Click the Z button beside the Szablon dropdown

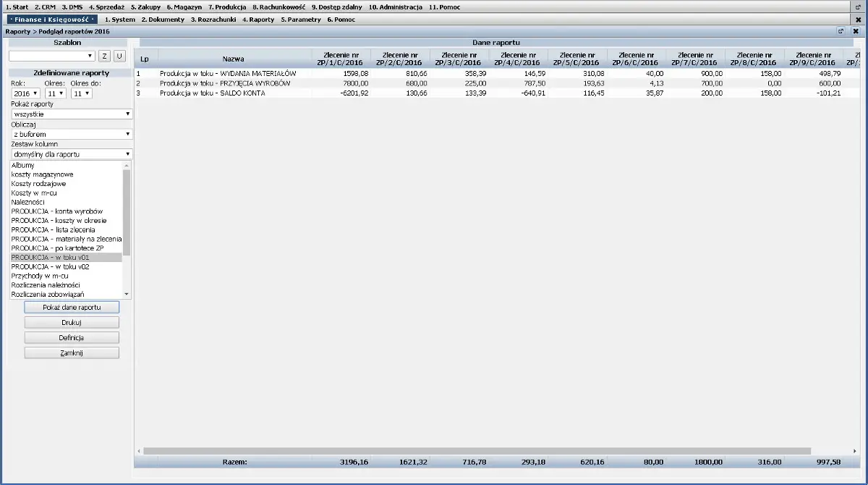coord(104,56)
